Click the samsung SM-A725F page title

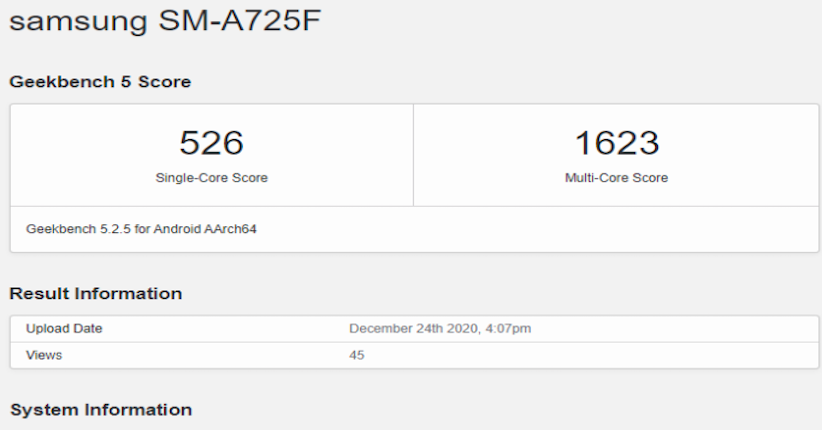point(165,22)
